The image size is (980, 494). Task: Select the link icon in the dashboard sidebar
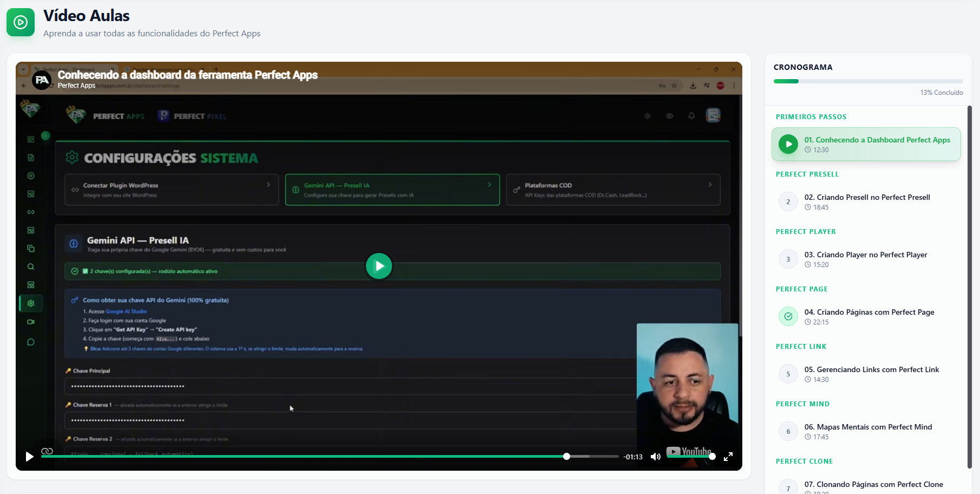point(31,212)
